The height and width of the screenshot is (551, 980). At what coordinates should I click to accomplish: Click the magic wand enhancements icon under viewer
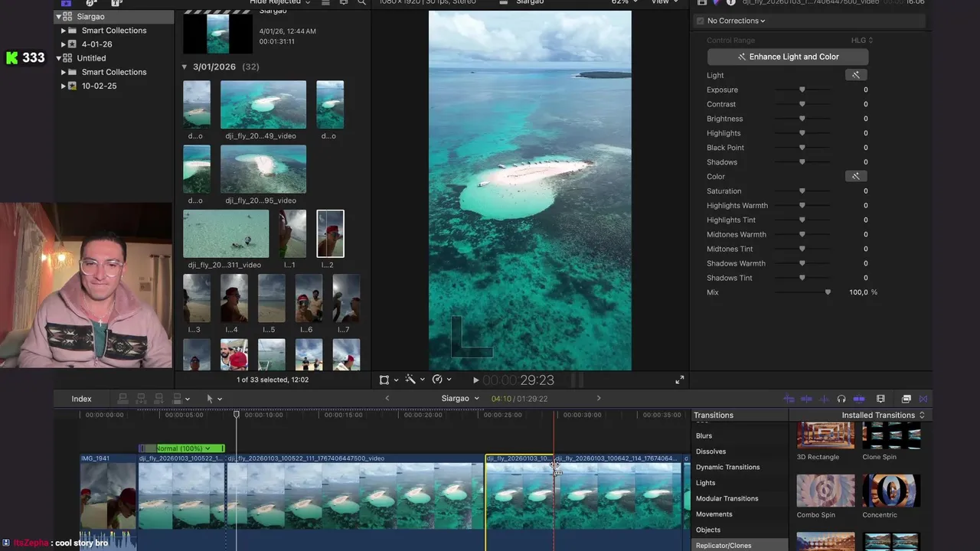click(x=410, y=380)
